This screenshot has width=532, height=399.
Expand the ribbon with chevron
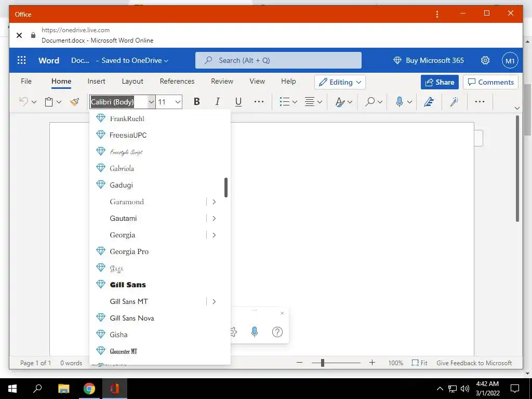point(517,108)
